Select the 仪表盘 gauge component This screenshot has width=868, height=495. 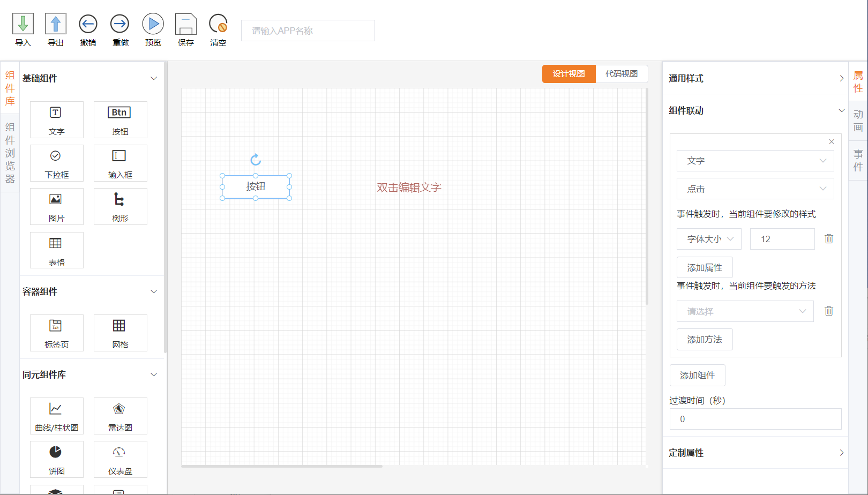120,460
